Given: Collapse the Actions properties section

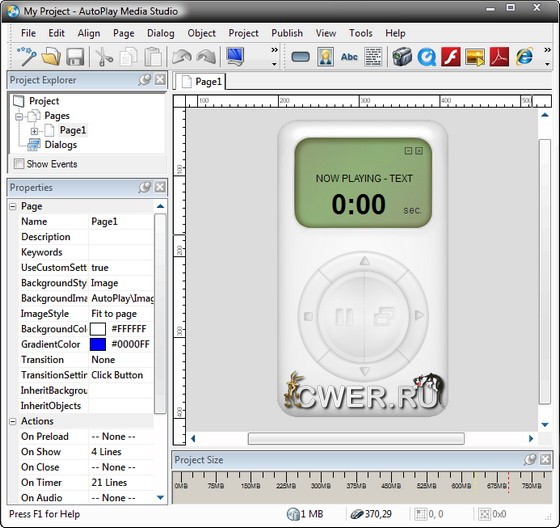Looking at the screenshot, I should point(13,421).
